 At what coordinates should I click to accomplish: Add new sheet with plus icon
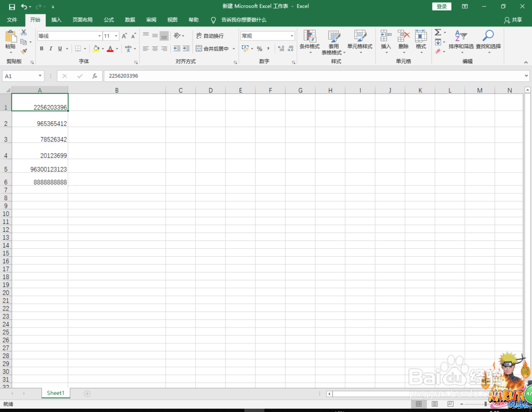pos(87,394)
